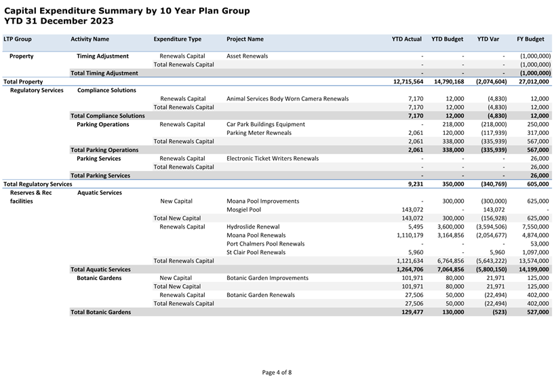Click the 'Aquatic Services' activity name
554x392 pixels.
coord(100,193)
